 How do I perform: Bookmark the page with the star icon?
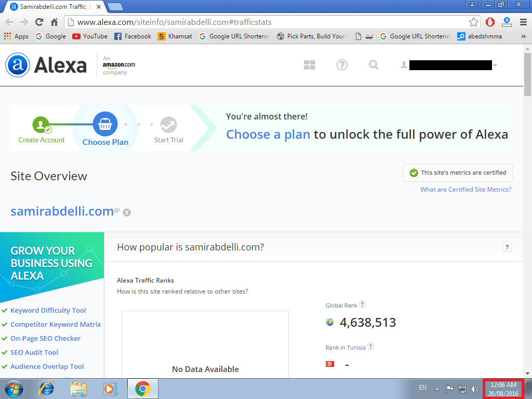[x=473, y=22]
